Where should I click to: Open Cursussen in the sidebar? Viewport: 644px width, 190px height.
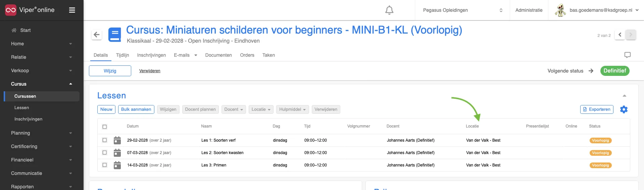42,96
